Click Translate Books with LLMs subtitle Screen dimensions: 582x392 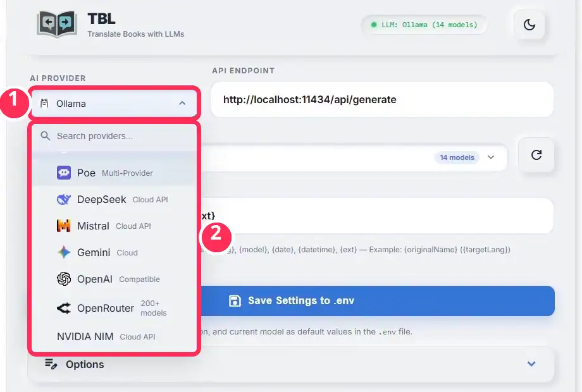tap(136, 34)
